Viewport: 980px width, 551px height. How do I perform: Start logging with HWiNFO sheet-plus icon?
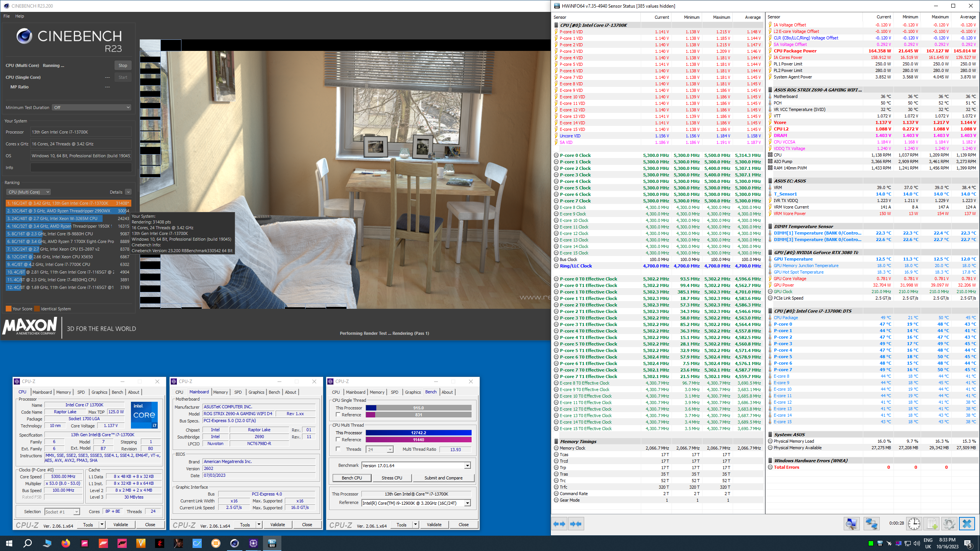(932, 524)
